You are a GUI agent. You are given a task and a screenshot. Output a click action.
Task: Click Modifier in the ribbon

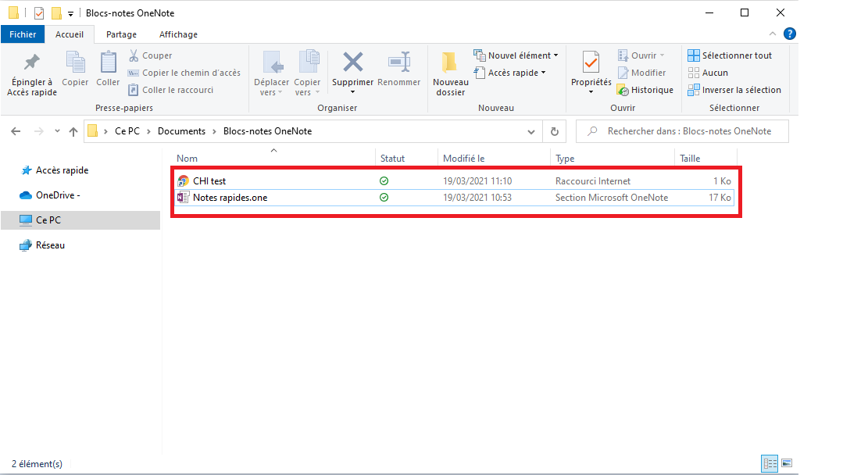(641, 73)
